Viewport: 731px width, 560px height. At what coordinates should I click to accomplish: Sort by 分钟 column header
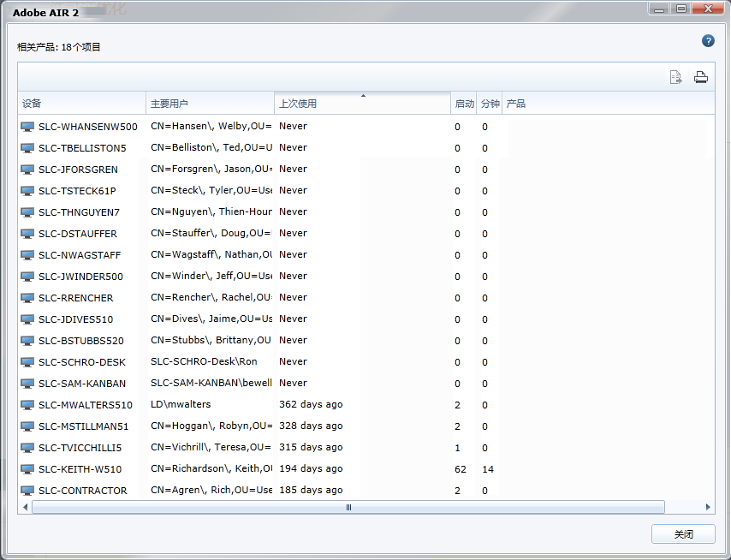(x=489, y=104)
